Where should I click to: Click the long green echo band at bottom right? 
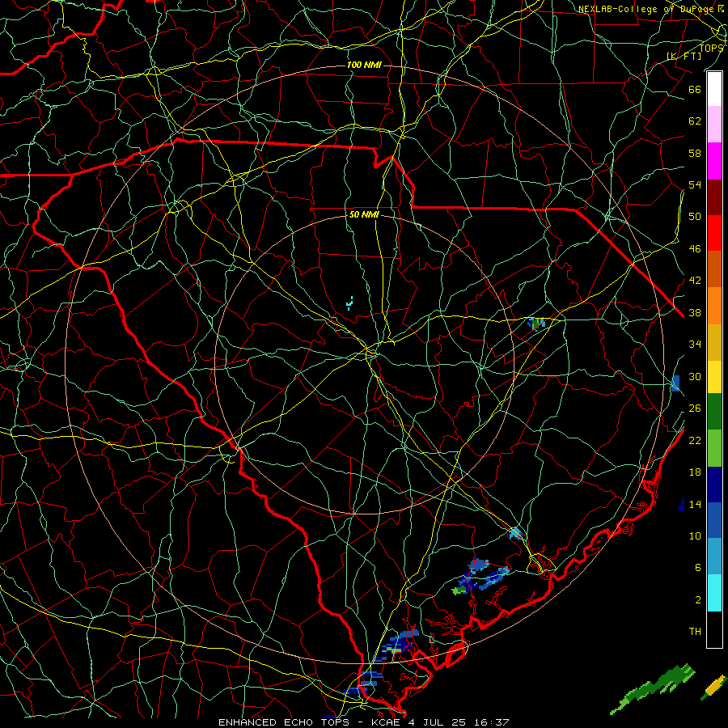[x=652, y=688]
